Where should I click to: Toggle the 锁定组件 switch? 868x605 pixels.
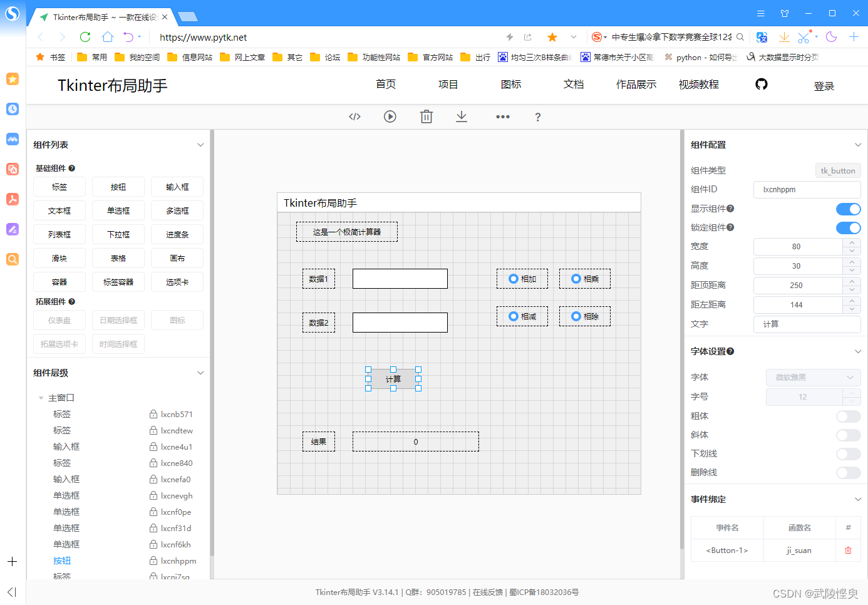point(849,228)
